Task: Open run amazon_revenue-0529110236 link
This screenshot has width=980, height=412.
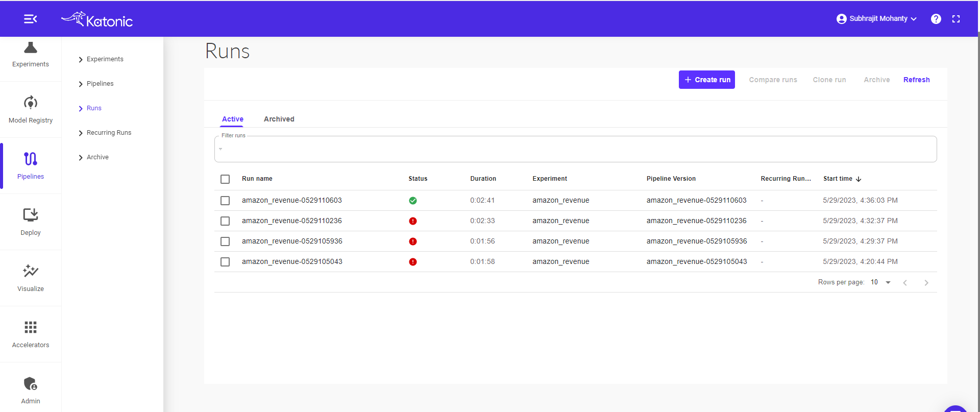Action: pyautogui.click(x=292, y=221)
